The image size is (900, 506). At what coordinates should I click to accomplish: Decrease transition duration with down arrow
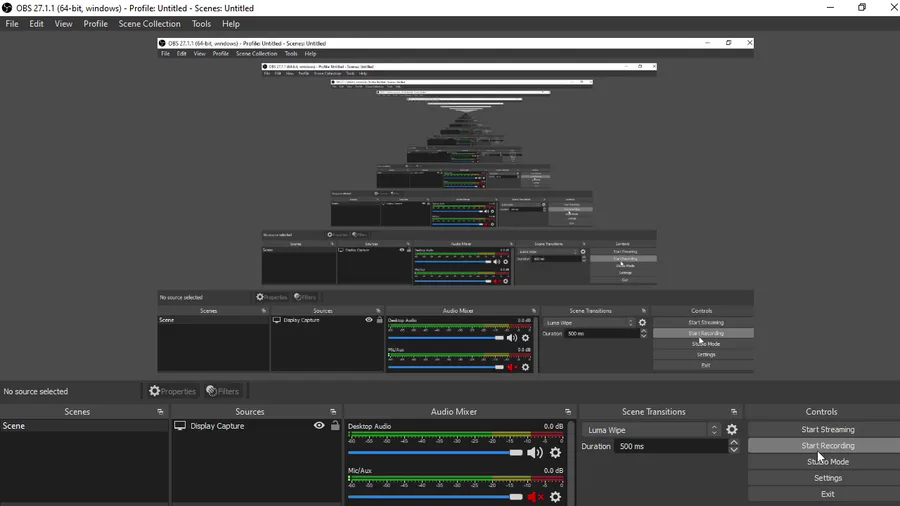pyautogui.click(x=734, y=450)
